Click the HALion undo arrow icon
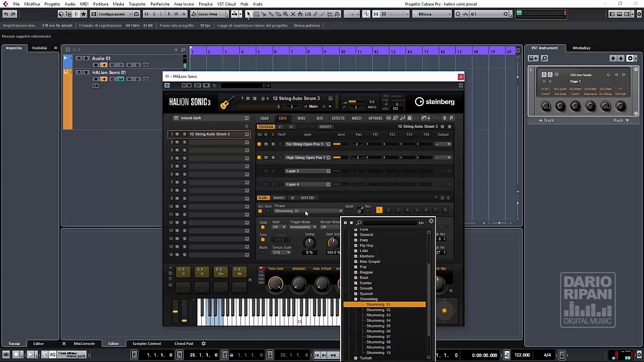This screenshot has height=362, width=644. (x=425, y=118)
